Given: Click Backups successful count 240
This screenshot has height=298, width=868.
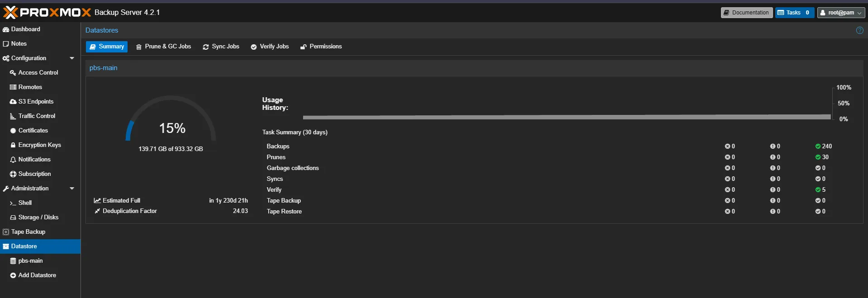Looking at the screenshot, I should click(x=824, y=146).
